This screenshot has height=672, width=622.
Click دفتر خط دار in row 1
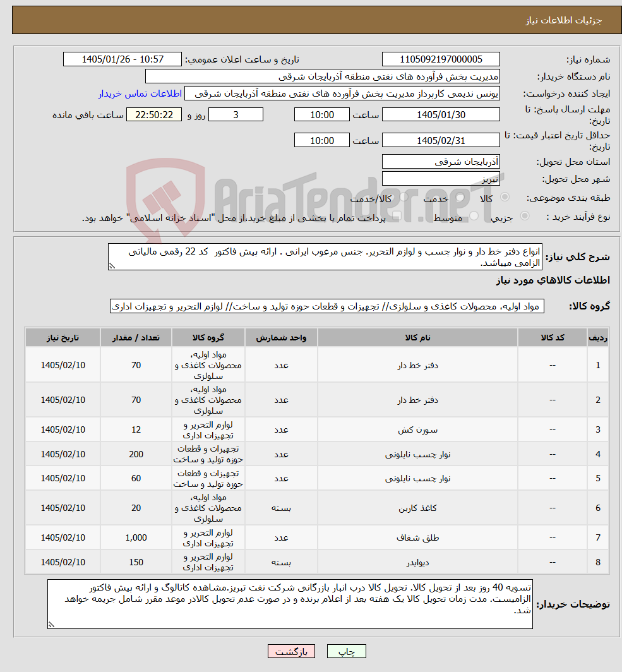(417, 366)
